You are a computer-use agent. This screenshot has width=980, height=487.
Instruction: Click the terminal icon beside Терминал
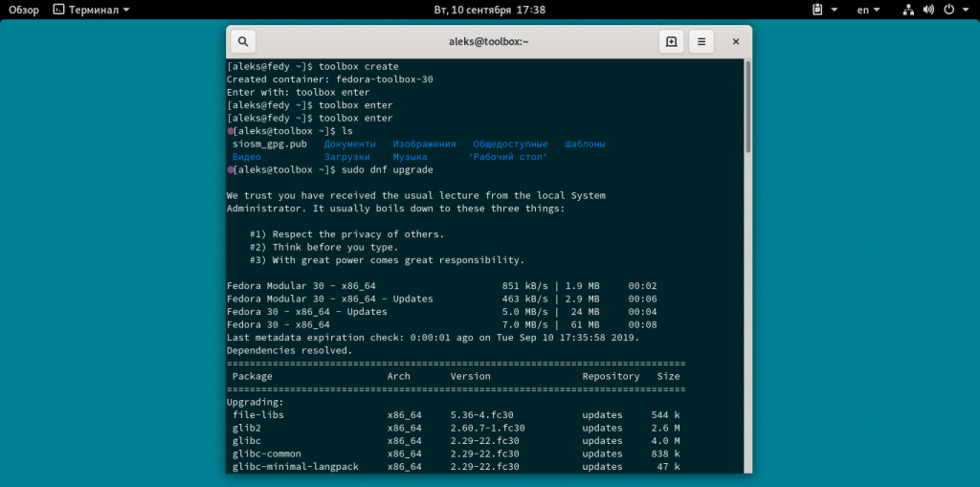pos(58,10)
